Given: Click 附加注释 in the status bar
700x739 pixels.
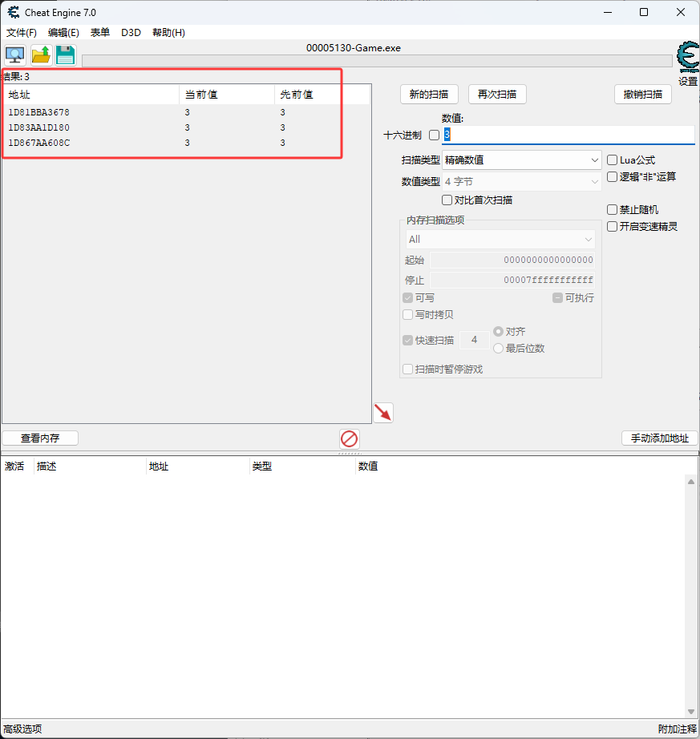Looking at the screenshot, I should (x=677, y=729).
